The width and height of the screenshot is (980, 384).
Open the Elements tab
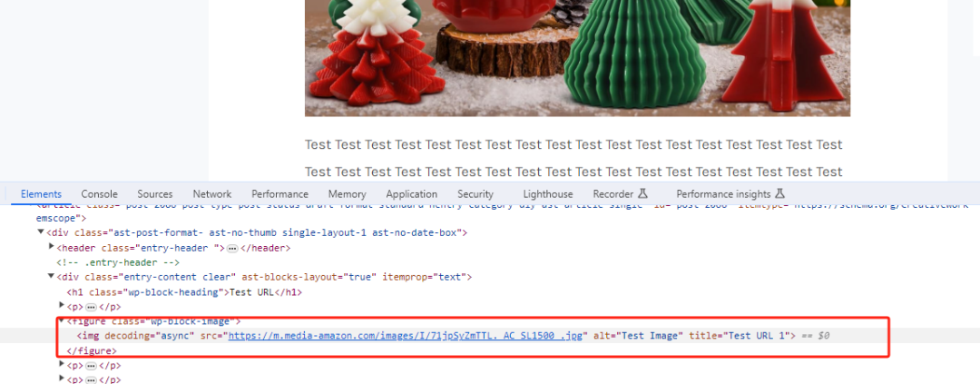pos(41,194)
